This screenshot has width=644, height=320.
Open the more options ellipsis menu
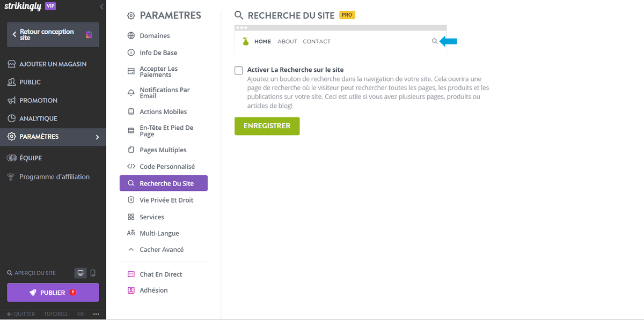click(96, 313)
